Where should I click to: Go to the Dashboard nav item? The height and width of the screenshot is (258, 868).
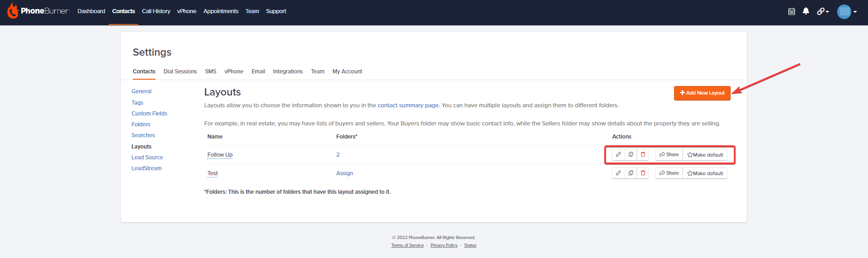click(x=91, y=11)
